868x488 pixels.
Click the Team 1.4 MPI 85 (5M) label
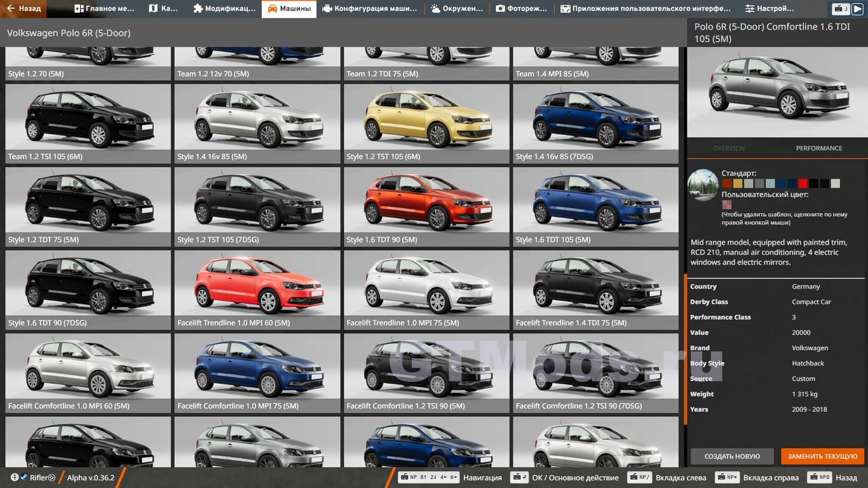[552, 74]
